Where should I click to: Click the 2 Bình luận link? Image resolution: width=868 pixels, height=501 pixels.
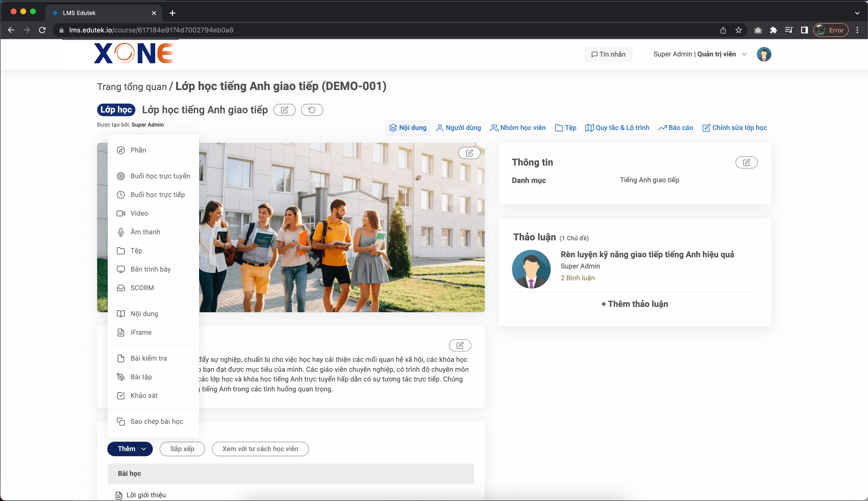point(577,278)
